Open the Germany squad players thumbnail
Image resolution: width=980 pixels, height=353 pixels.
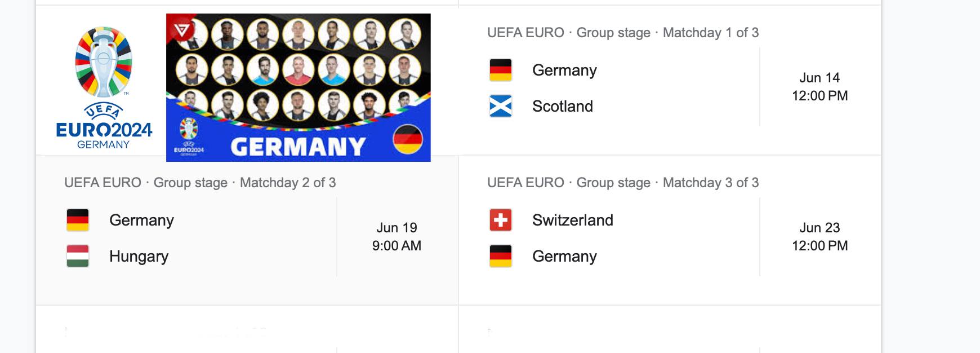[299, 87]
